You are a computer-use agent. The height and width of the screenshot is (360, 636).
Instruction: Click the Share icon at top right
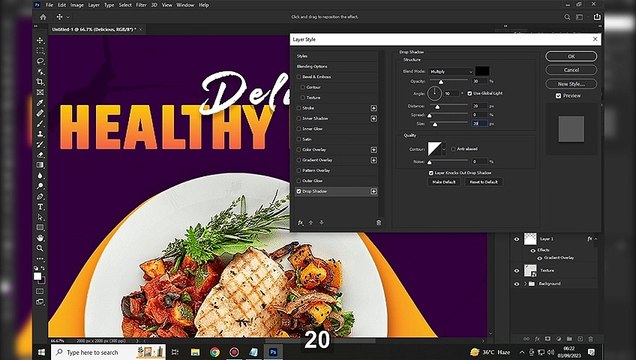[x=597, y=17]
